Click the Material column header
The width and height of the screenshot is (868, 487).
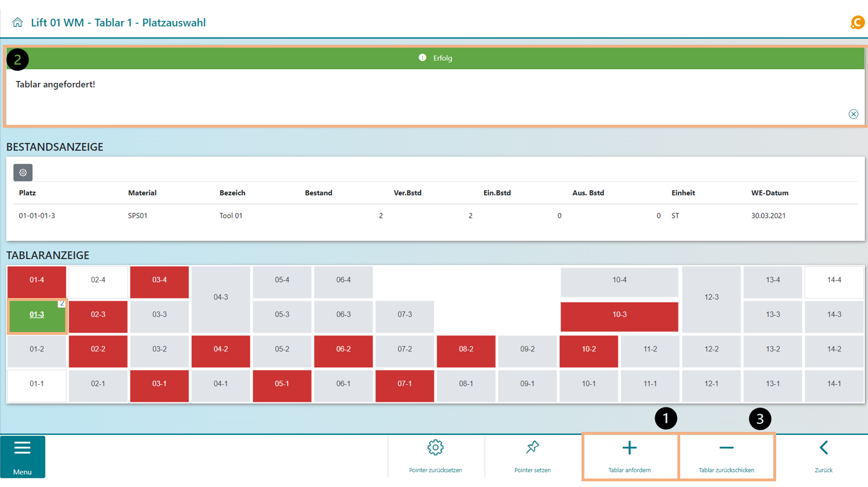[142, 193]
